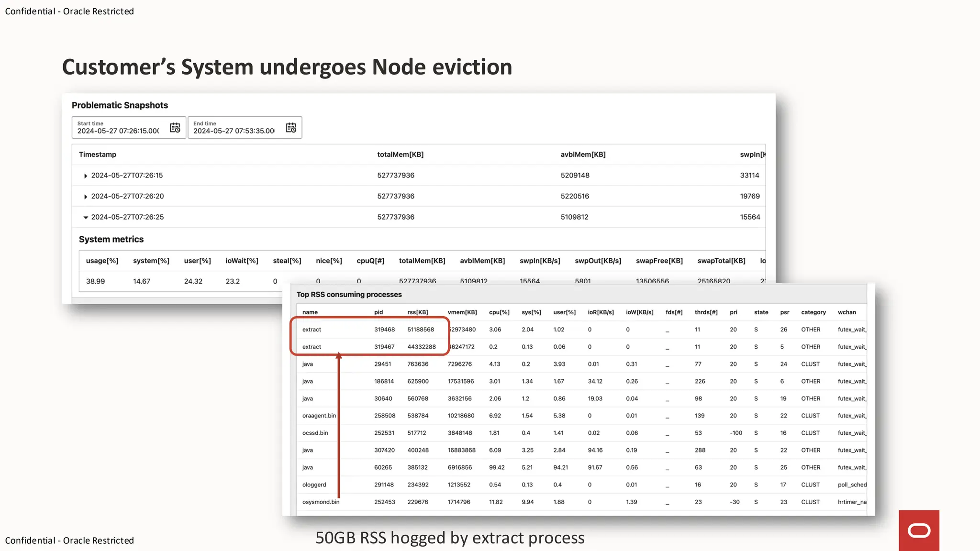
Task: Click the End time input field
Action: (x=245, y=128)
